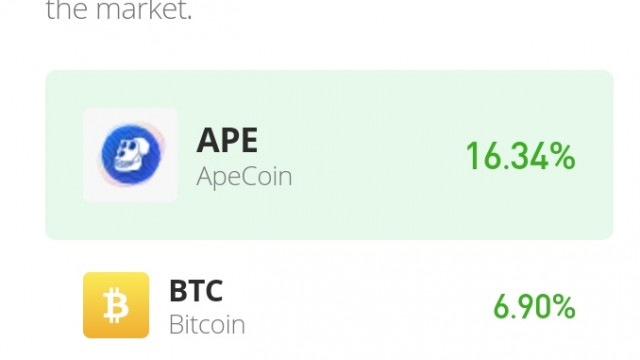640x360 pixels.
Task: Open the Bitcoin row in the movers list
Action: 329,305
